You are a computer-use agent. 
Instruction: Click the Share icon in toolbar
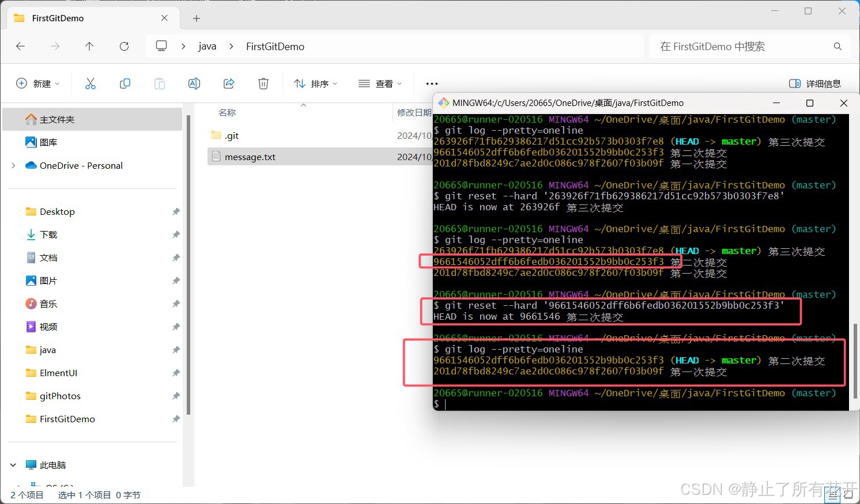pos(229,84)
